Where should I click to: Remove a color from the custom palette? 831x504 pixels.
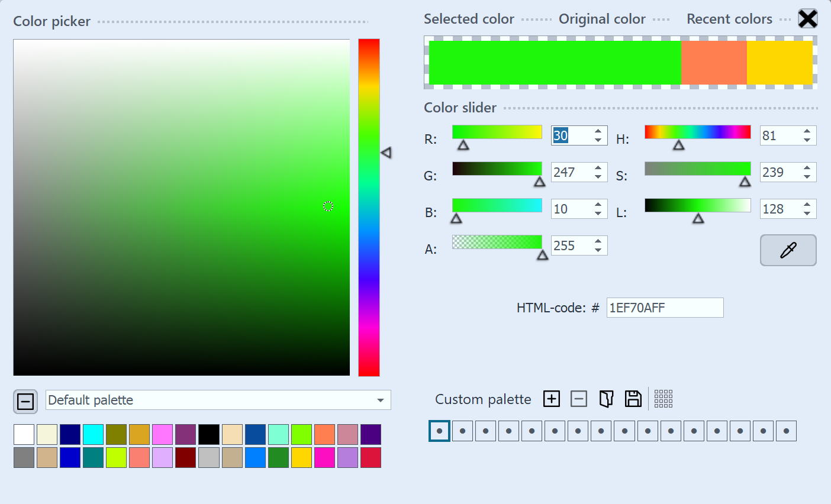[578, 399]
